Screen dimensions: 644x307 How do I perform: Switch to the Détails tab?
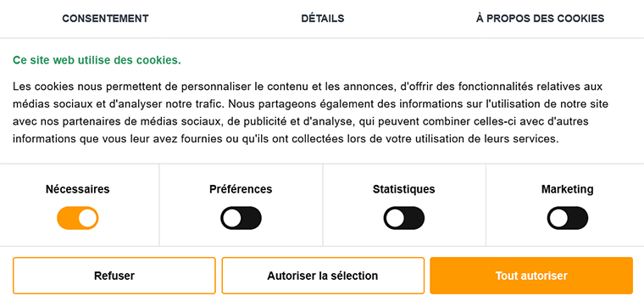point(322,19)
